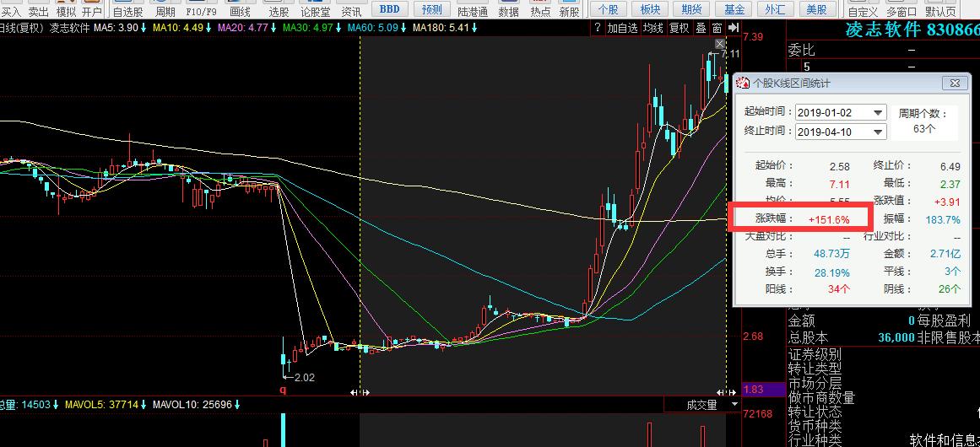Open the 自定义 custom layout tool
Screen dimensions: 980x447
(x=864, y=11)
